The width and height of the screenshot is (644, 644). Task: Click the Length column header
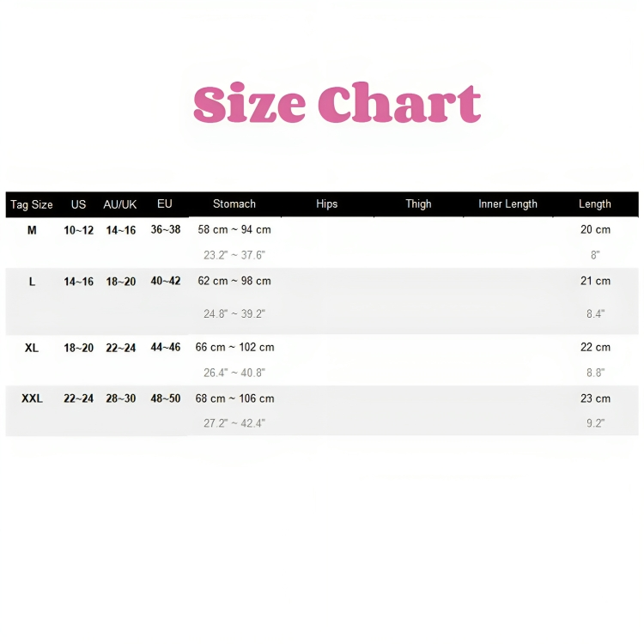coord(594,204)
